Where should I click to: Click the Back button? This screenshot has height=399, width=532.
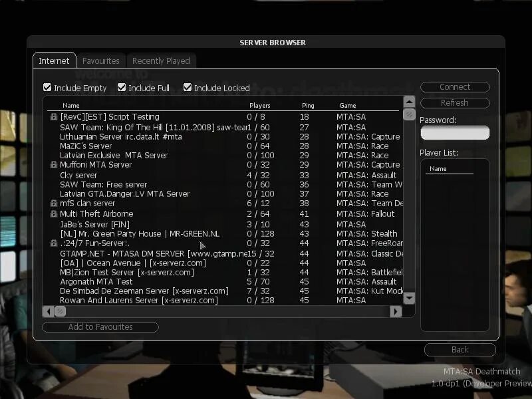[x=460, y=350]
